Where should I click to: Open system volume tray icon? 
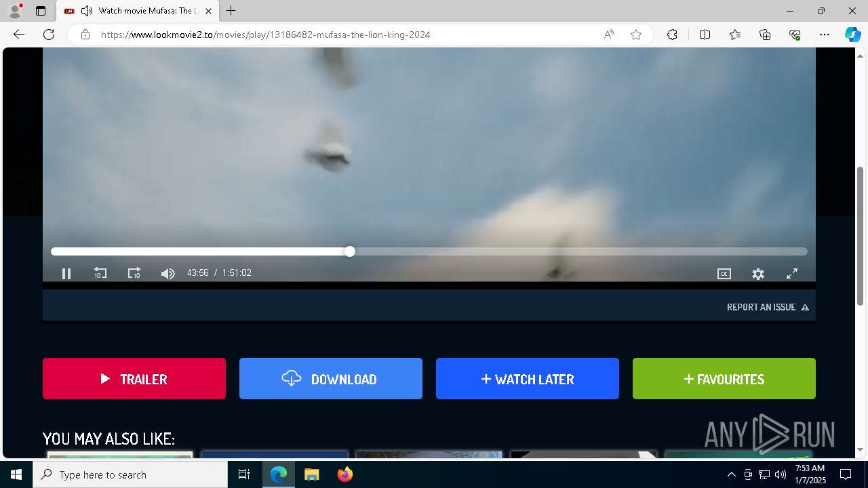tap(781, 474)
